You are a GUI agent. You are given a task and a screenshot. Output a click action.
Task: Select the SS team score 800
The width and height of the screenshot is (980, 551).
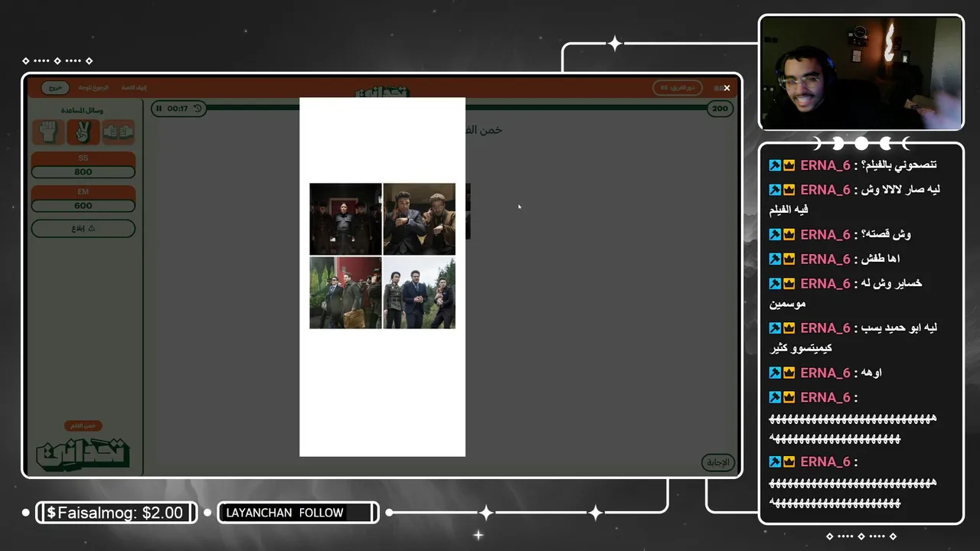click(x=83, y=172)
